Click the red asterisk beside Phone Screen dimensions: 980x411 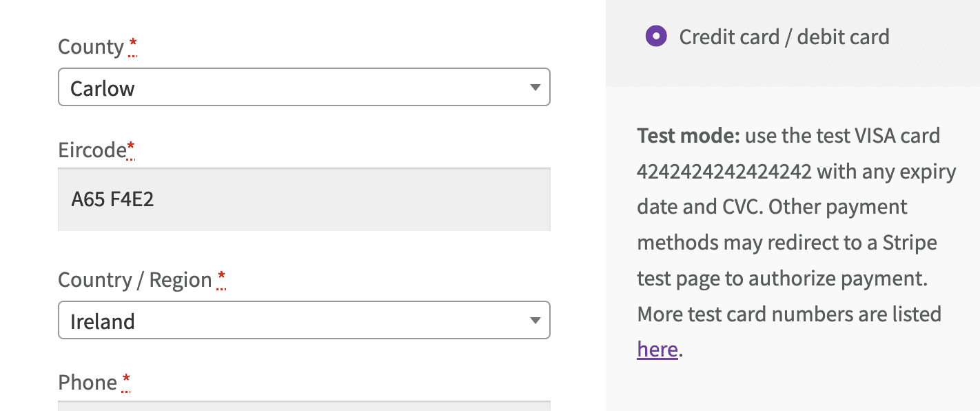[x=125, y=379]
